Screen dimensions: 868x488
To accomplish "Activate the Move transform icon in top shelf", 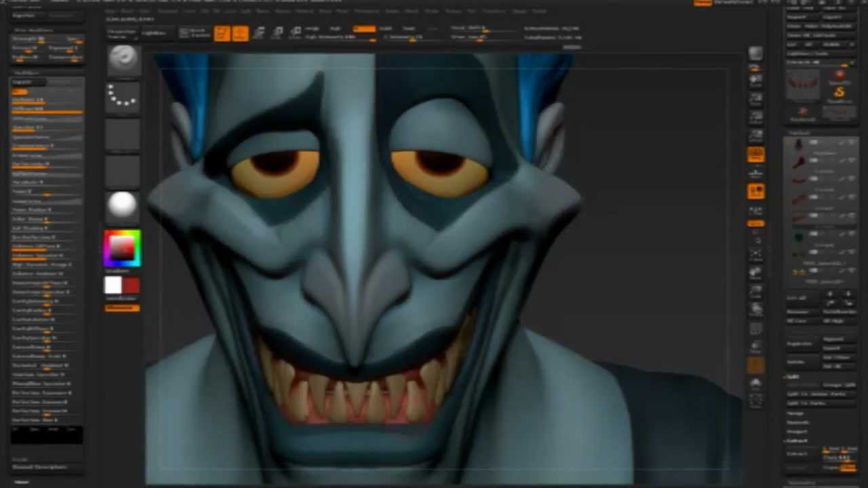I will tap(259, 33).
